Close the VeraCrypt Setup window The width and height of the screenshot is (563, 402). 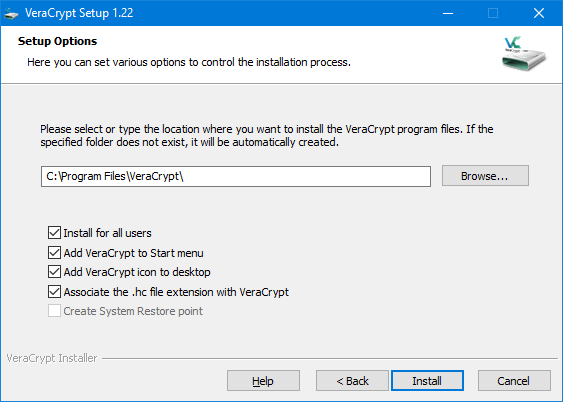(539, 13)
